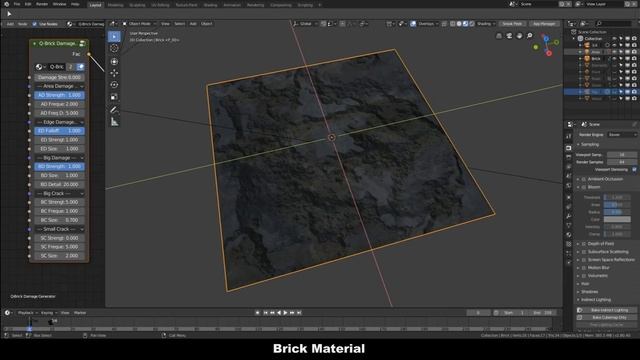Open the Global orientation dropdown

coord(306,24)
